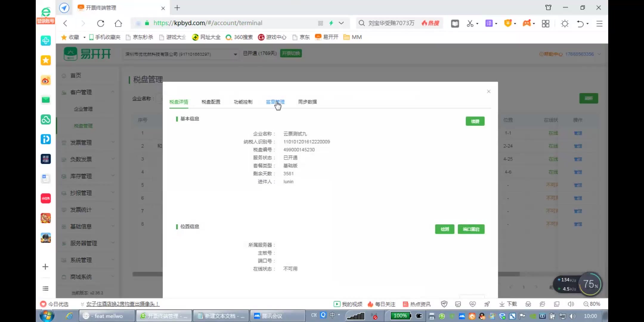Collapse the 客户管理 sidebar section
644x322 pixels.
pyautogui.click(x=88, y=92)
